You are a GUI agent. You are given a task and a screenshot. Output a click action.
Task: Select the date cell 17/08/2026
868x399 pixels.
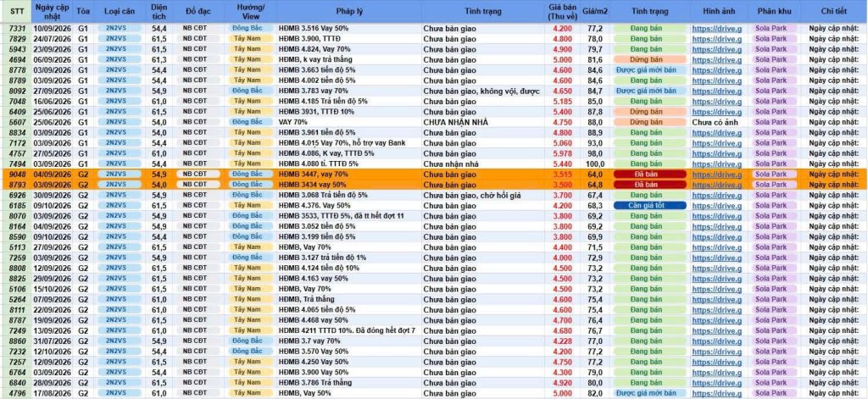coord(52,393)
